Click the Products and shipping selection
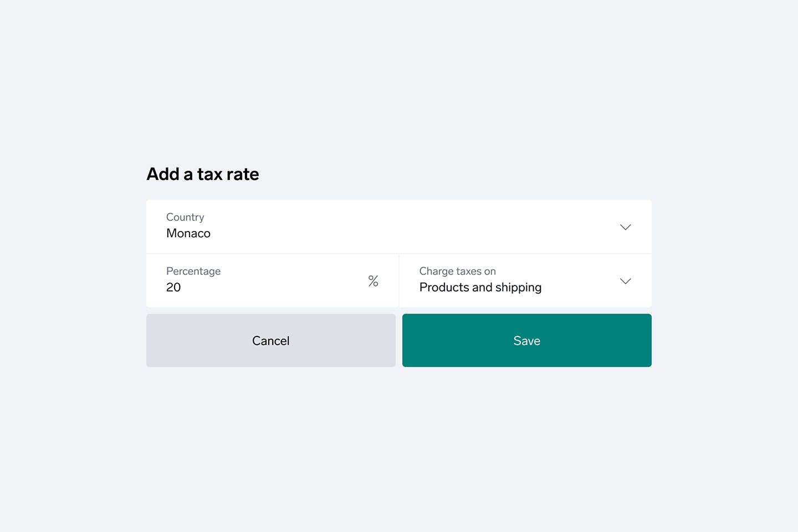The height and width of the screenshot is (532, 798). (480, 288)
